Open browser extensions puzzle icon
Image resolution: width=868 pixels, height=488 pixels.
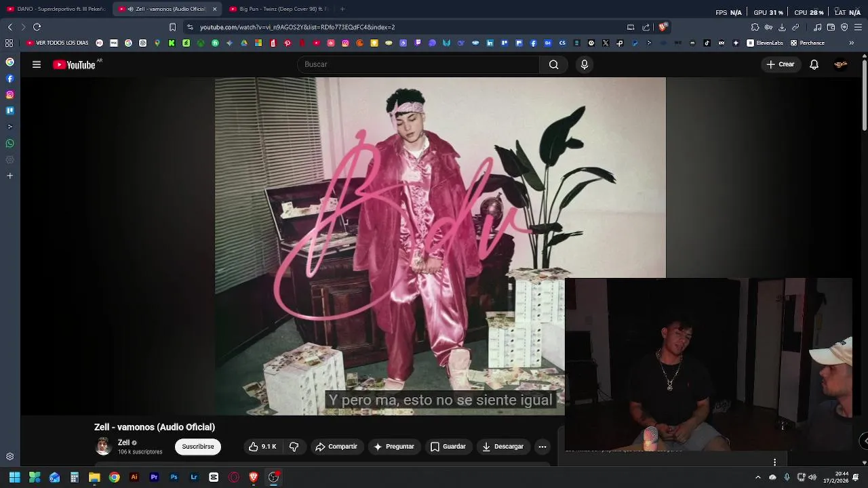(x=755, y=27)
